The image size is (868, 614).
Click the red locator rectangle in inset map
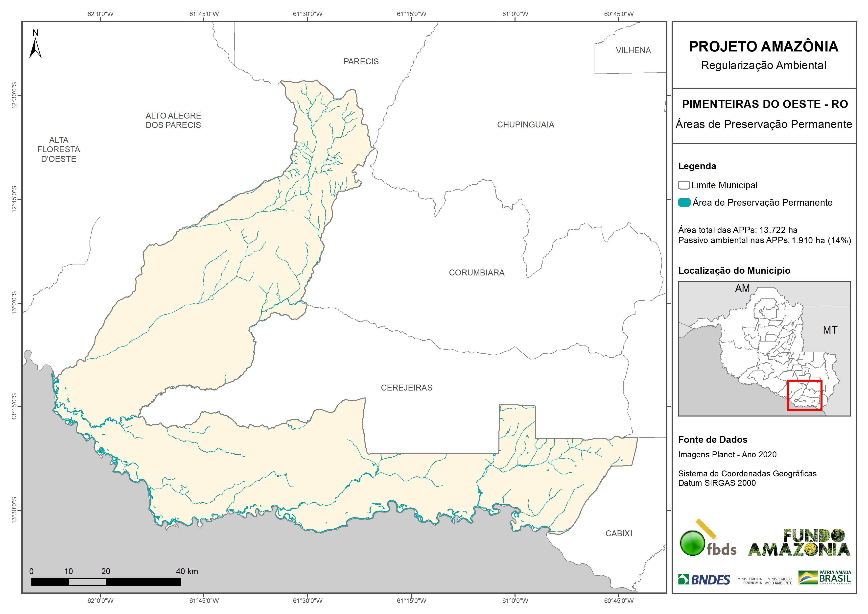(x=804, y=395)
